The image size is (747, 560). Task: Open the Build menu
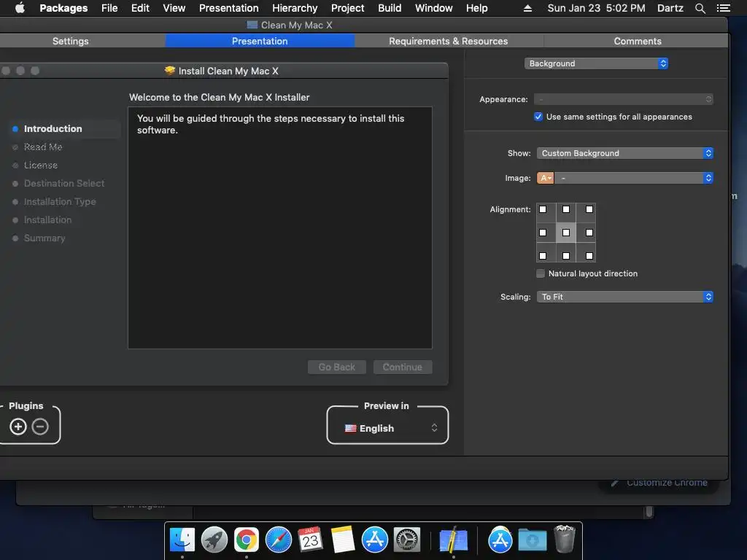click(x=390, y=8)
